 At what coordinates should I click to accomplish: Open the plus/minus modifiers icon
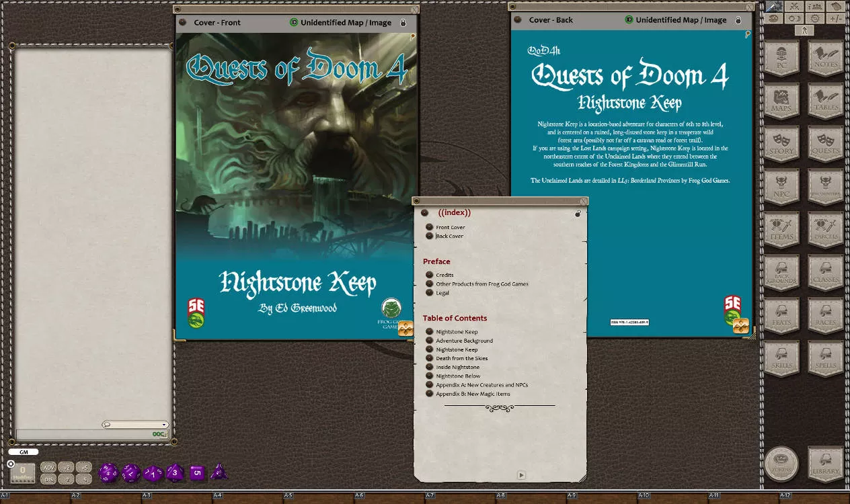(x=836, y=19)
